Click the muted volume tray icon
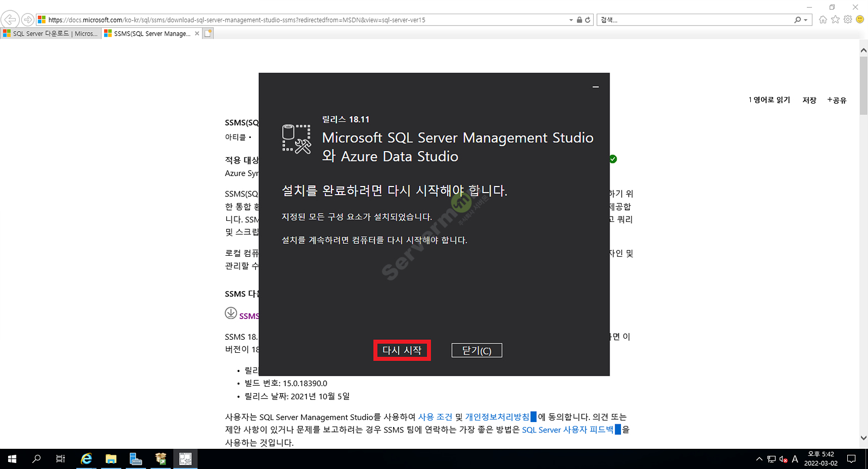This screenshot has width=868, height=469. [x=783, y=459]
